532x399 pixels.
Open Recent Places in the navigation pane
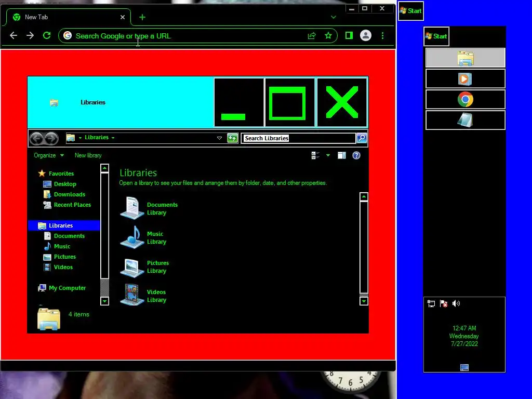[x=72, y=205]
